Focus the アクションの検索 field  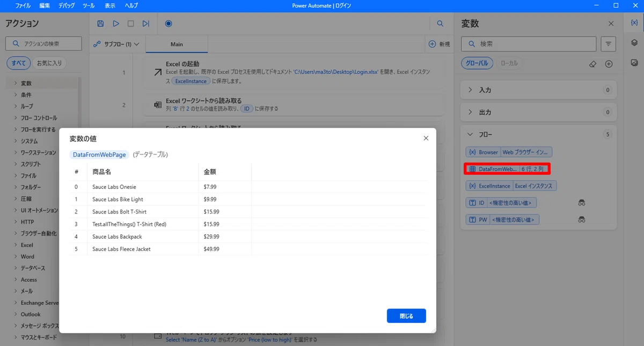pyautogui.click(x=43, y=43)
